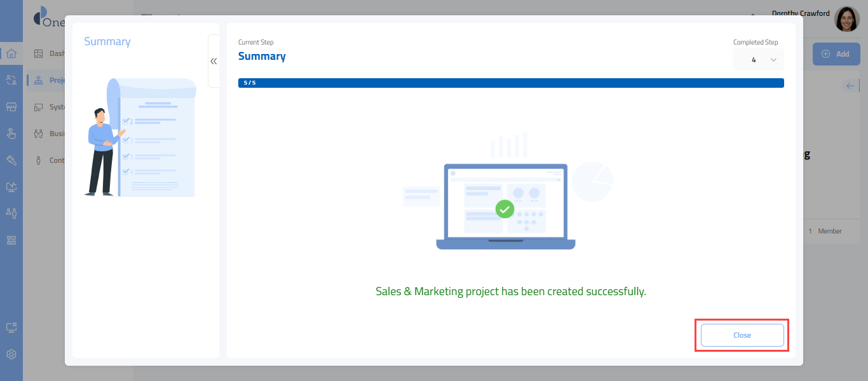The height and width of the screenshot is (381, 868).
Task: Click the user exchange icon in sidebar
Action: (11, 80)
